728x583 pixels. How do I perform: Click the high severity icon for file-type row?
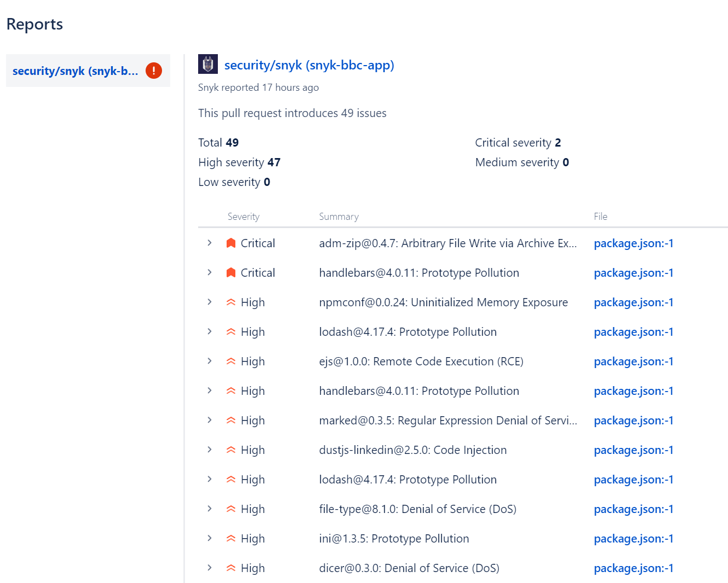pyautogui.click(x=231, y=509)
